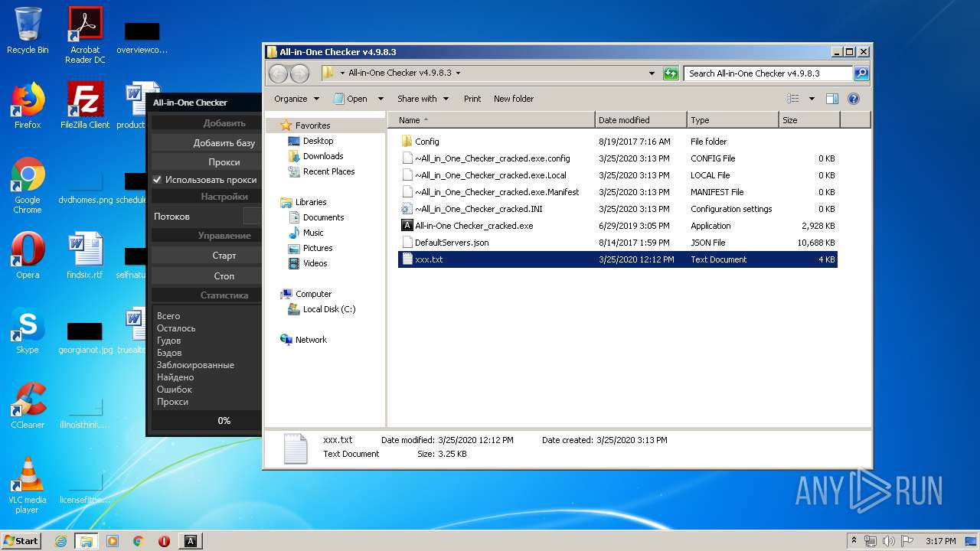Sort files by Size column
Viewport: 980px width, 551px height.
(809, 120)
